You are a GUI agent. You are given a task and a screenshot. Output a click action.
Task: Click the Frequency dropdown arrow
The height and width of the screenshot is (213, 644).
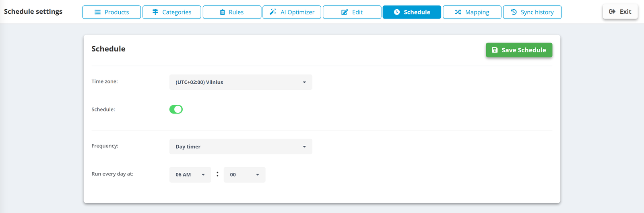tap(304, 147)
